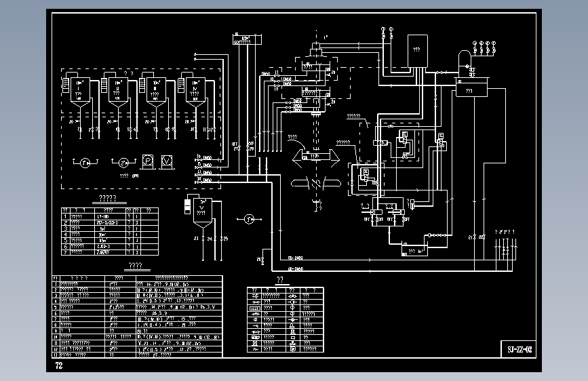This screenshot has height=381, width=588.
Task: Click the page number 72
Action: 59,365
